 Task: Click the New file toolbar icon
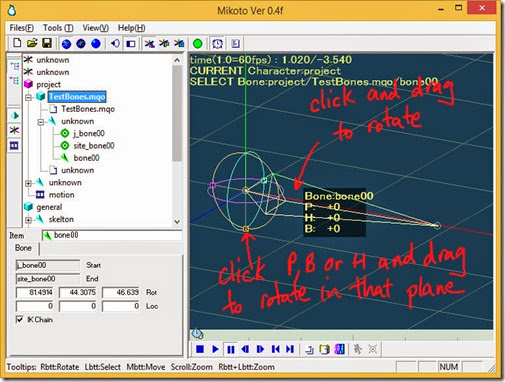pyautogui.click(x=17, y=43)
